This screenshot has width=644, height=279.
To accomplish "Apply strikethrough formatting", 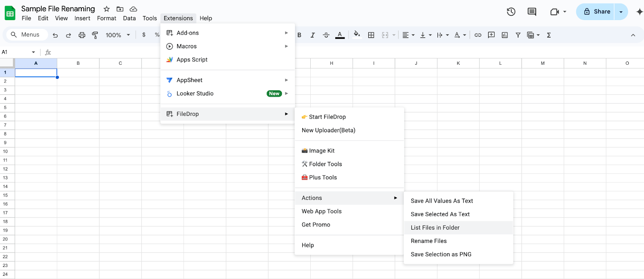I will point(326,35).
